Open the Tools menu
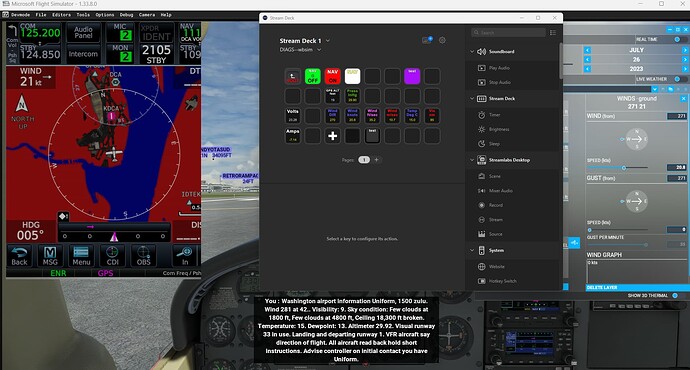This screenshot has width=690, height=370. 83,15
